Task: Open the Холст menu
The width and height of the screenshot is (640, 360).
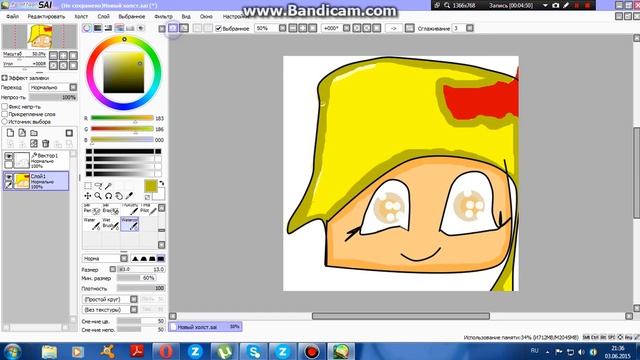Action: tap(81, 16)
